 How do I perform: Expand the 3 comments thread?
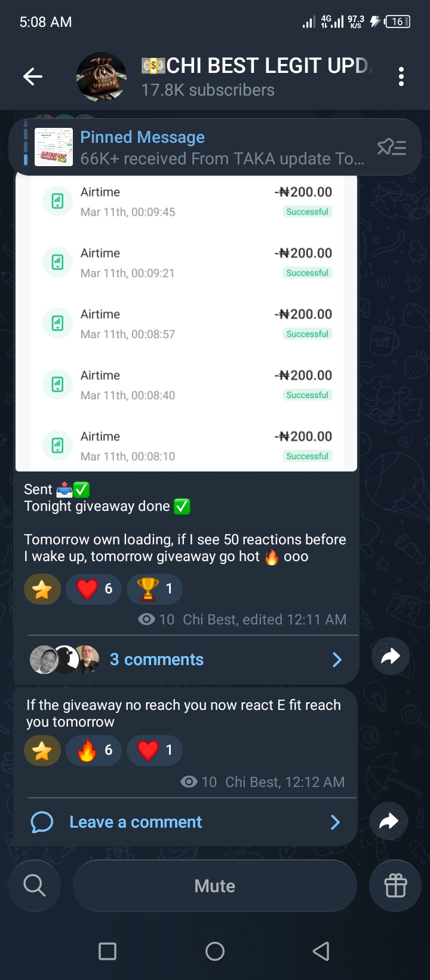(x=156, y=659)
